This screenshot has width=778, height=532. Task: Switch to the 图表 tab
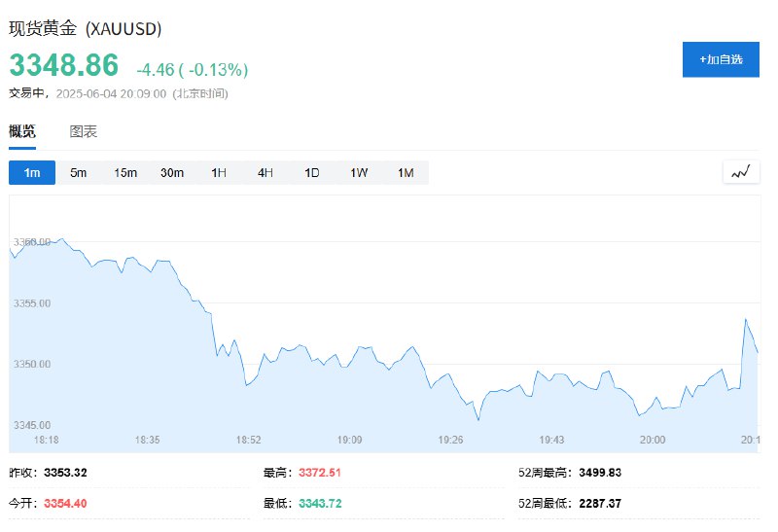[x=83, y=131]
